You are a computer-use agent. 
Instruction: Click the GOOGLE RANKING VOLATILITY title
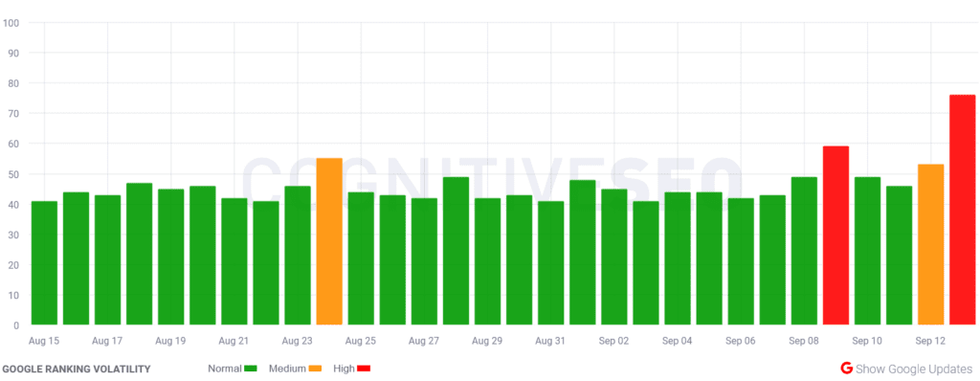pos(77,370)
